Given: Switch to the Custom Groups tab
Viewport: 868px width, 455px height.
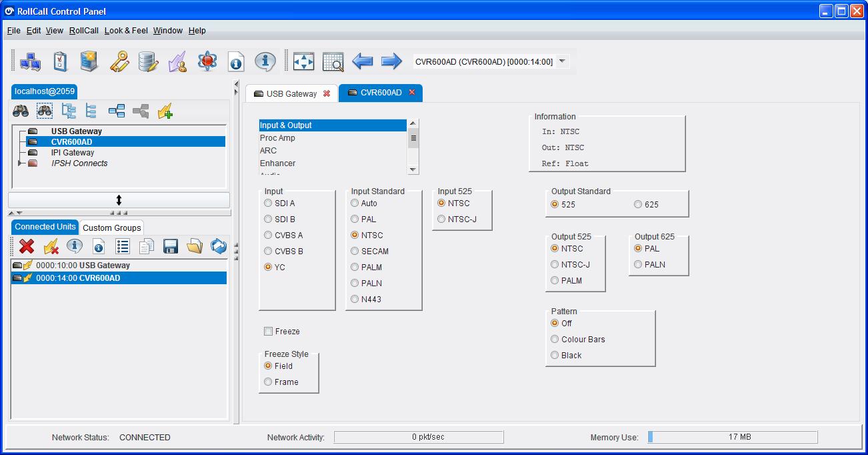Looking at the screenshot, I should pyautogui.click(x=112, y=227).
